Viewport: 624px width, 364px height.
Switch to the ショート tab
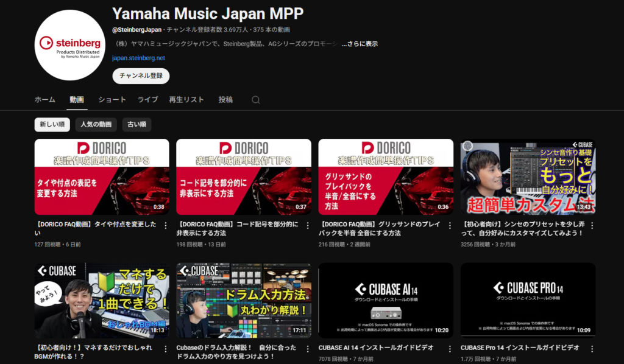(x=112, y=100)
